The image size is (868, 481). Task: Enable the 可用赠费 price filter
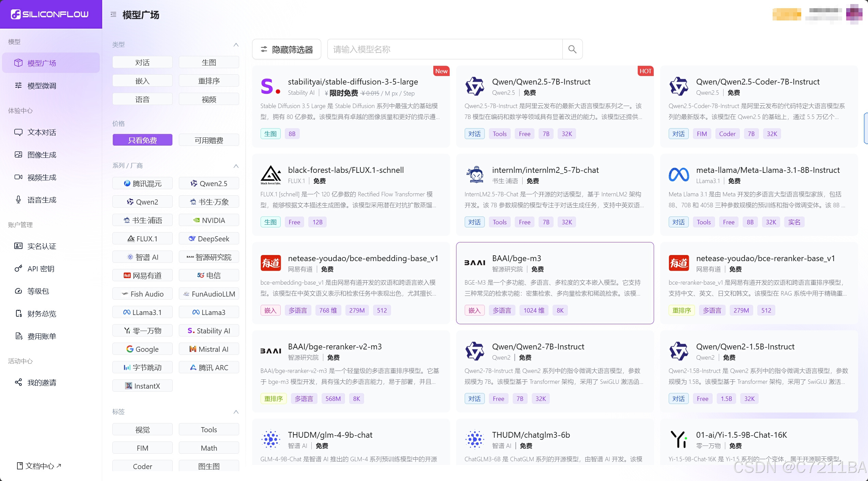point(209,140)
